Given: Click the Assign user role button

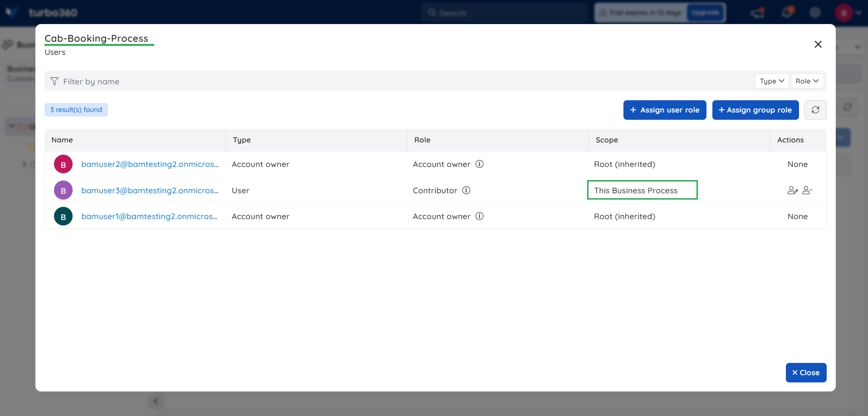Looking at the screenshot, I should point(665,110).
